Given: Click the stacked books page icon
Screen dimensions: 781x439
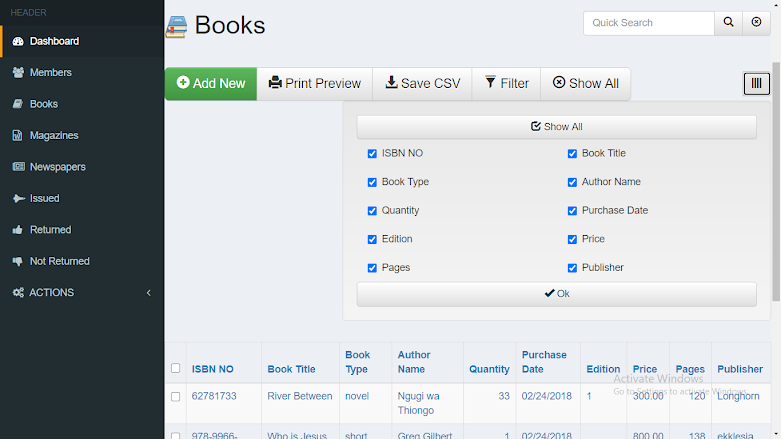Looking at the screenshot, I should click(x=176, y=26).
